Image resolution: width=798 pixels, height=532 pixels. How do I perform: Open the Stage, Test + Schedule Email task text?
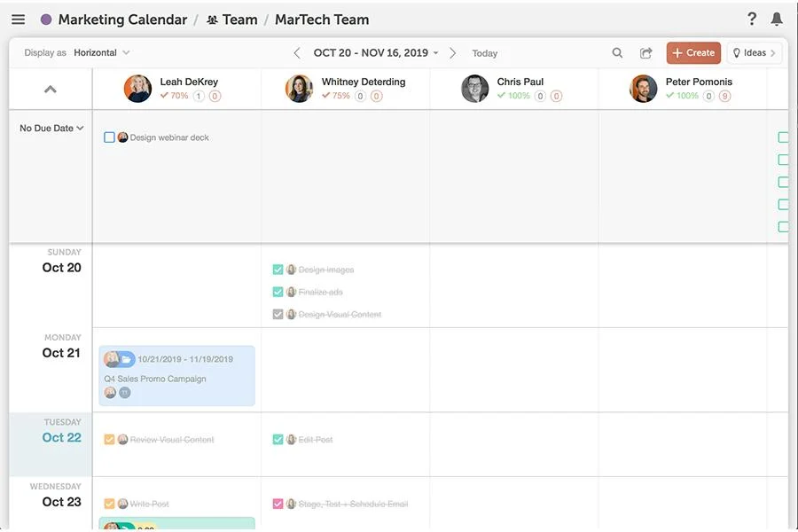[353, 504]
